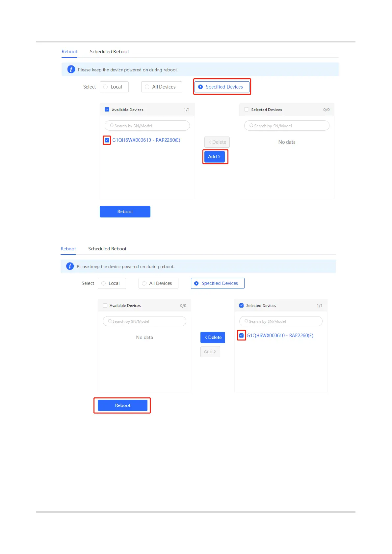This screenshot has height=554, width=392.
Task: Uncheck the G1QH6WX000610 device in the lower Selected Devices list
Action: (x=242, y=336)
